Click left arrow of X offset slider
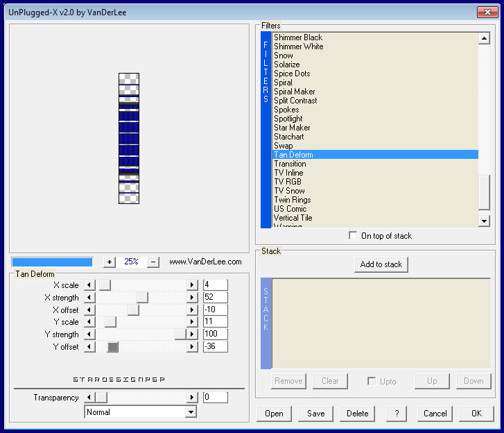The width and height of the screenshot is (504, 433). click(x=89, y=309)
